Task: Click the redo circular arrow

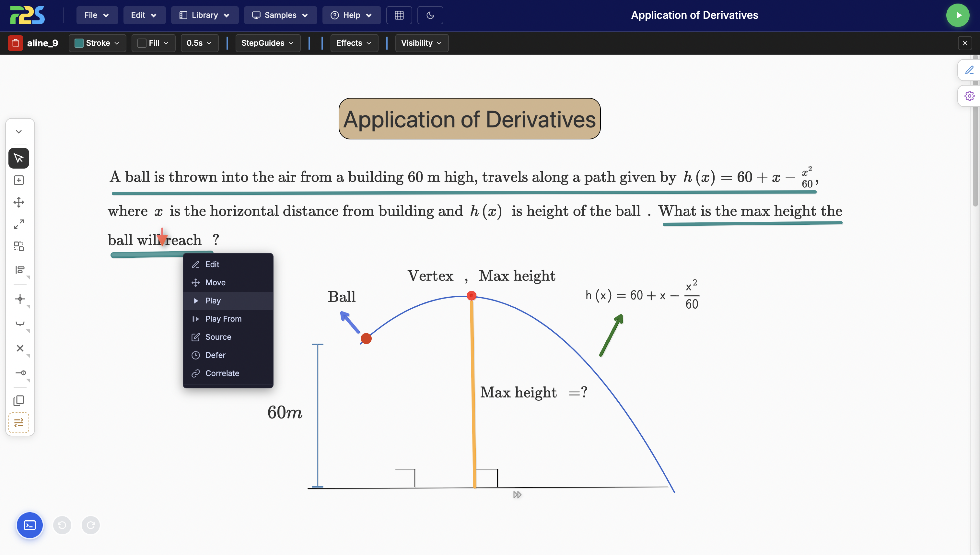Action: pos(91,525)
